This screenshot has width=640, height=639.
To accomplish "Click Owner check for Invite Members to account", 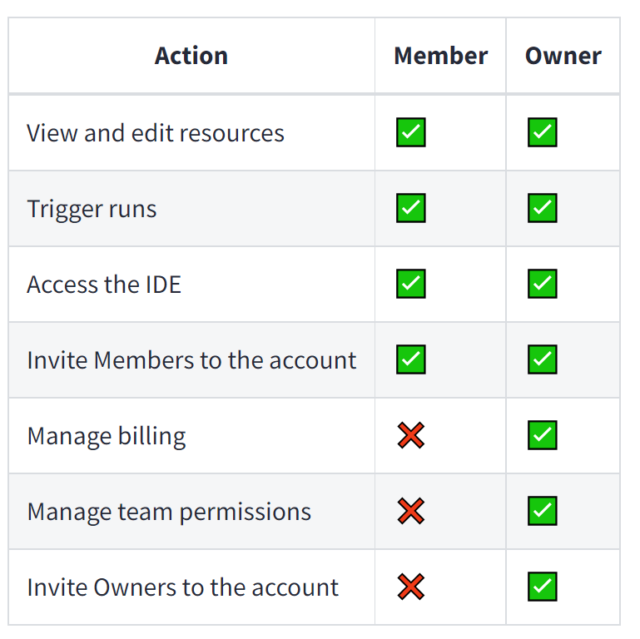I will [542, 359].
